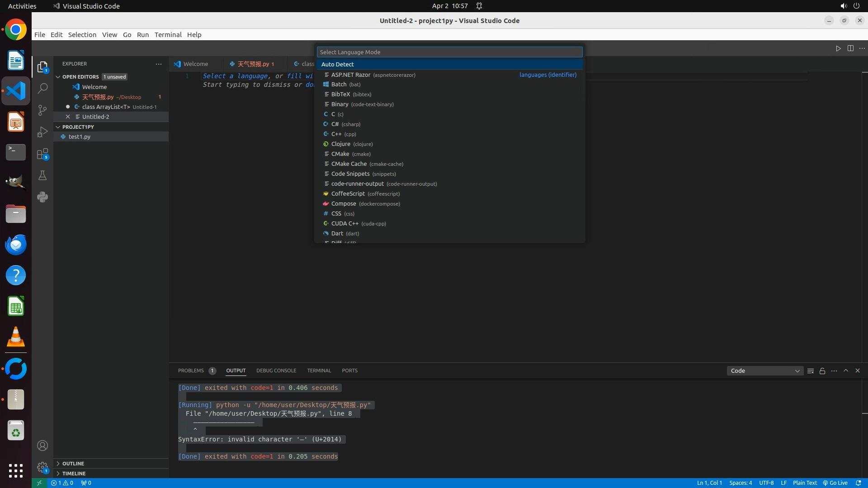Switch to the TERMINAL panel tab
Image resolution: width=868 pixels, height=488 pixels.
point(319,371)
